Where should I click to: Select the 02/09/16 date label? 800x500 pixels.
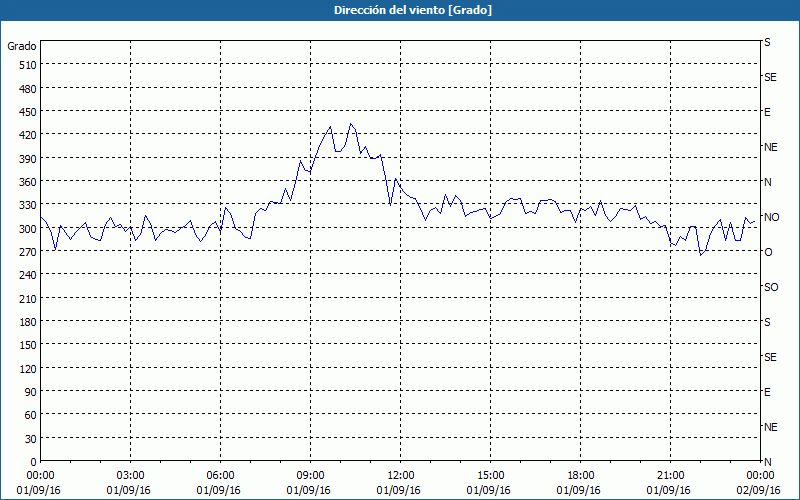(758, 490)
